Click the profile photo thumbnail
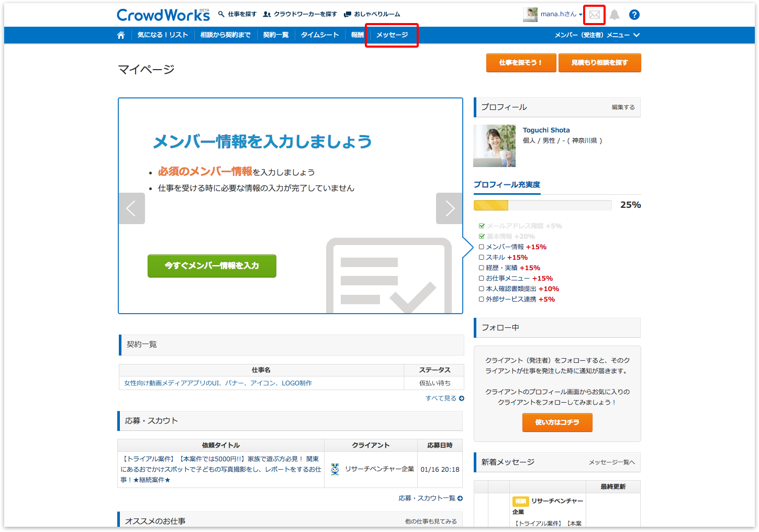The image size is (759, 532). click(x=494, y=146)
